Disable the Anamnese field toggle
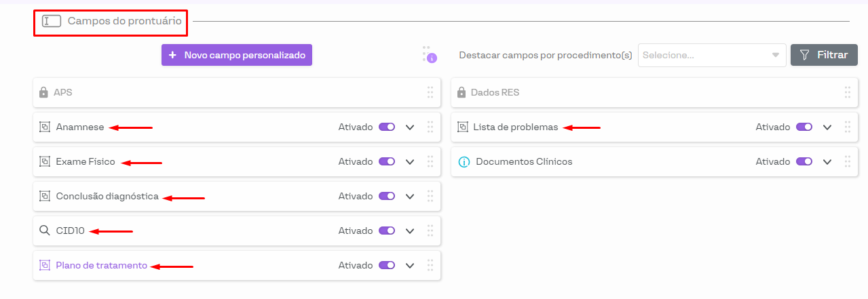868x299 pixels. (387, 127)
